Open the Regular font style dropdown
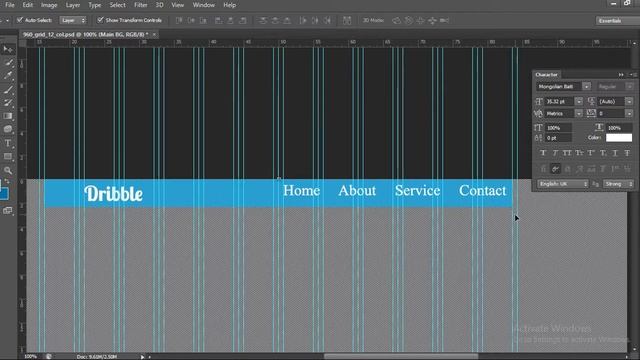640x360 pixels. pos(629,87)
